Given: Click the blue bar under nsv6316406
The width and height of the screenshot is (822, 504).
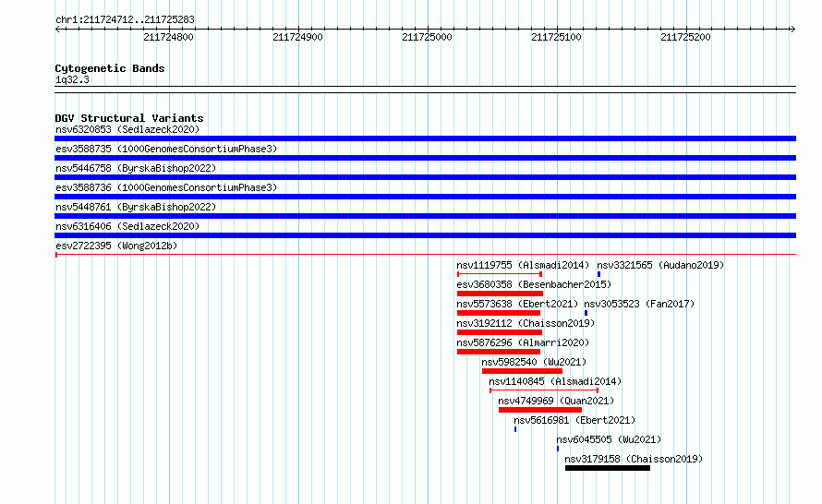Looking at the screenshot, I should point(425,235).
